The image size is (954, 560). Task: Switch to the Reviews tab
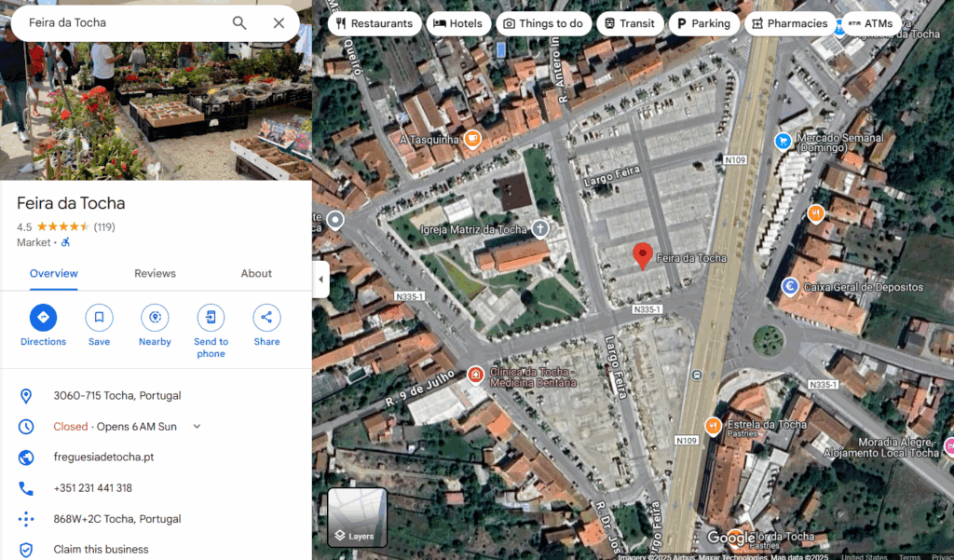point(156,273)
